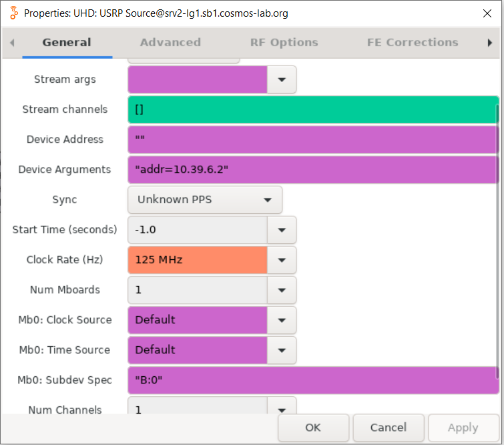Expand the Start Time dropdown arrow
The height and width of the screenshot is (445, 504).
pyautogui.click(x=282, y=230)
